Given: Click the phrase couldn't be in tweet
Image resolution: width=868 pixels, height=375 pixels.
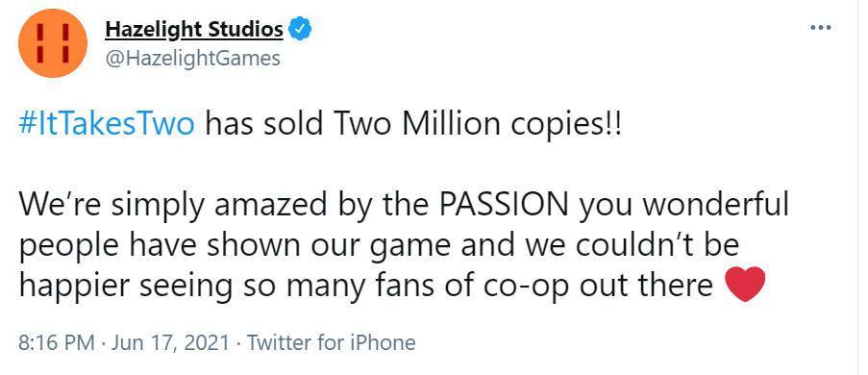Looking at the screenshot, I should point(657,246).
